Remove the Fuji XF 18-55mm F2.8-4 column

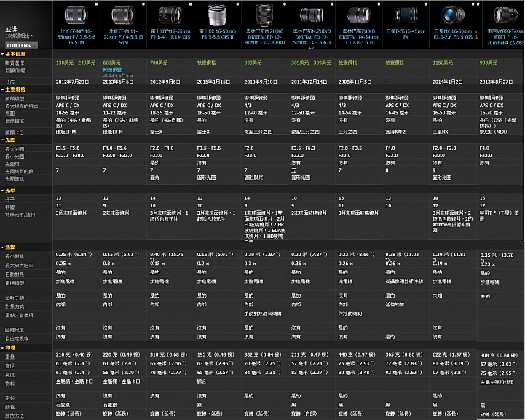click(191, 4)
